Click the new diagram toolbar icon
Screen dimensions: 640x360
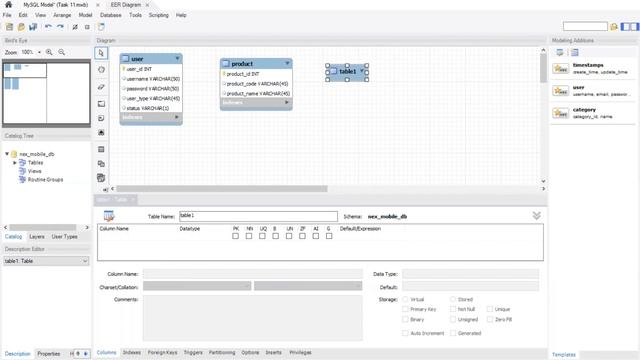pos(101,27)
